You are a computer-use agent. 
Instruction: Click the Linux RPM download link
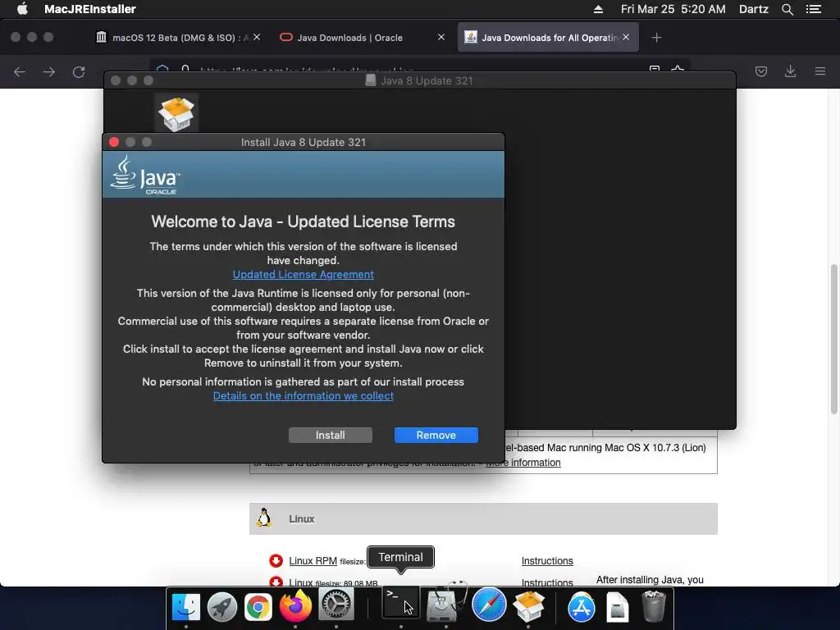pos(313,560)
